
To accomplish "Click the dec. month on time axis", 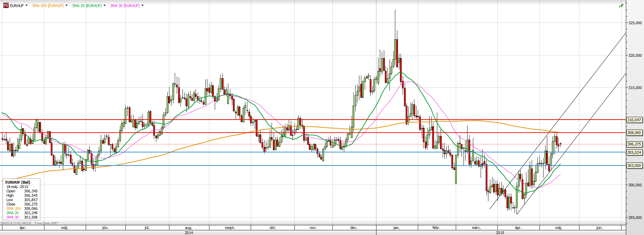I will pyautogui.click(x=354, y=228).
